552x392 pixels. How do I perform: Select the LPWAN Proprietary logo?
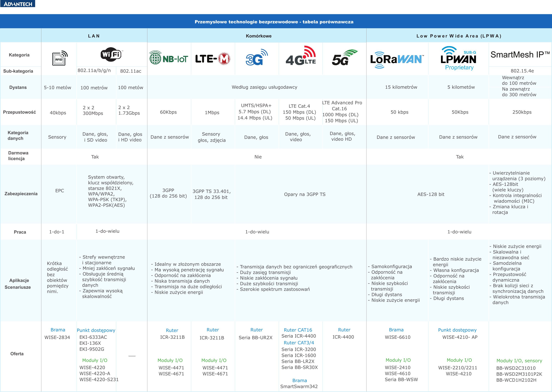click(458, 58)
